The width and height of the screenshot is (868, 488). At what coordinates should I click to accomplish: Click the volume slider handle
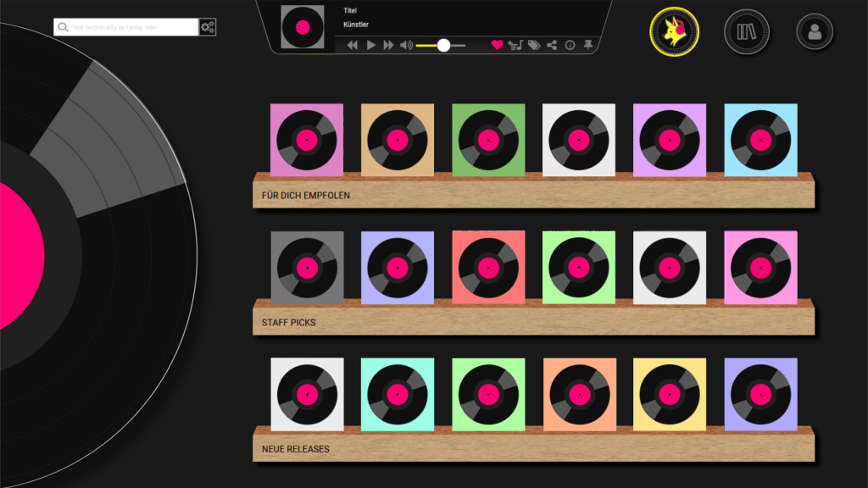(x=443, y=46)
